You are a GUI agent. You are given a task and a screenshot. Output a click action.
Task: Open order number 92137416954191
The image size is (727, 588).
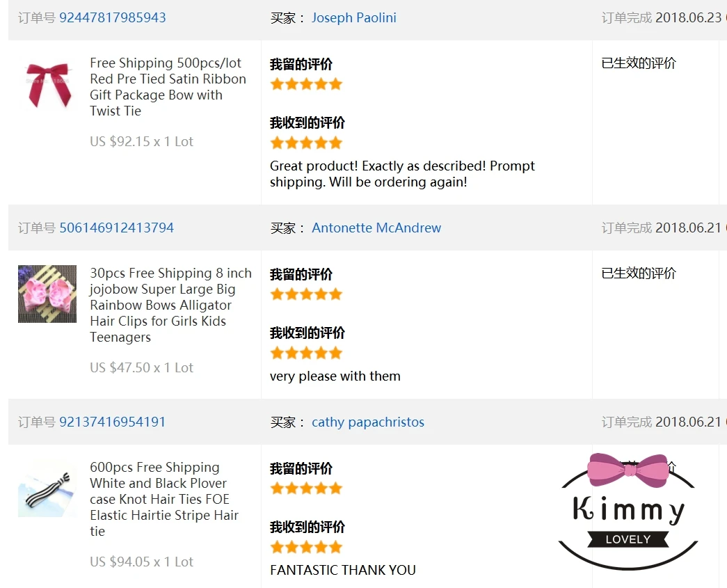[x=113, y=422]
